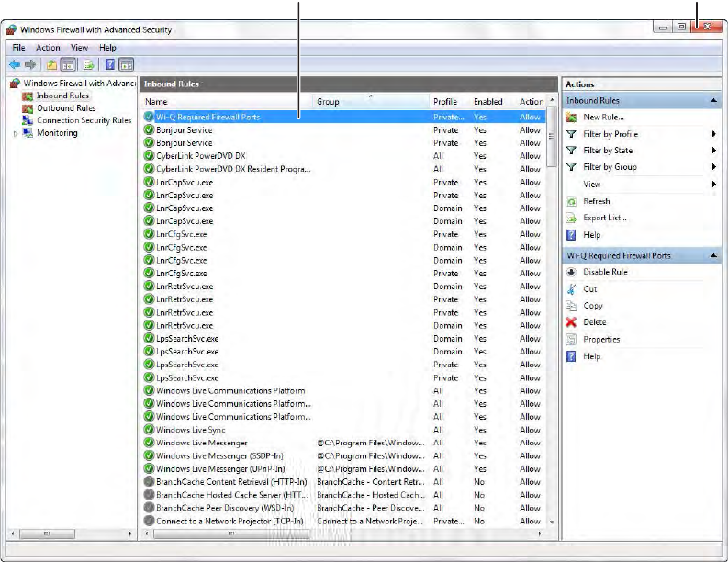Image resolution: width=728 pixels, height=562 pixels.
Task: Select CyberLink PowerDVD DX rule row
Action: (343, 156)
